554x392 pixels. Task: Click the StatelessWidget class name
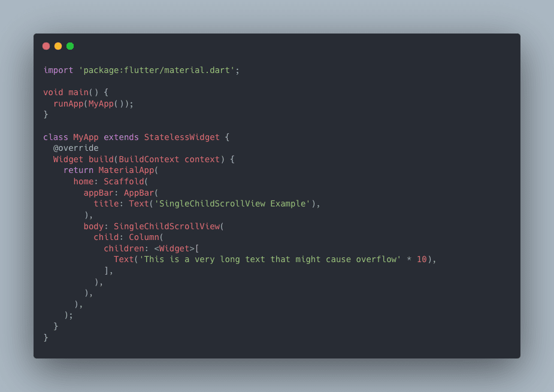181,137
